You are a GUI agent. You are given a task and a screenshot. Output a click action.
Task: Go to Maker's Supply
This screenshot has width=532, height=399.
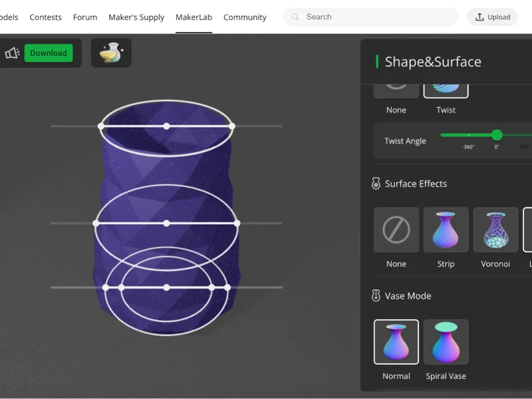click(x=136, y=17)
